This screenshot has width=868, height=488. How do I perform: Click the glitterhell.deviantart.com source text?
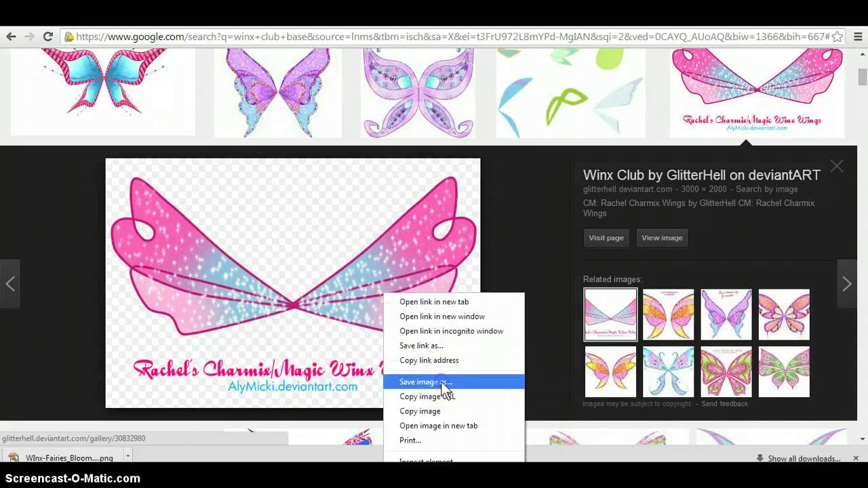(627, 189)
